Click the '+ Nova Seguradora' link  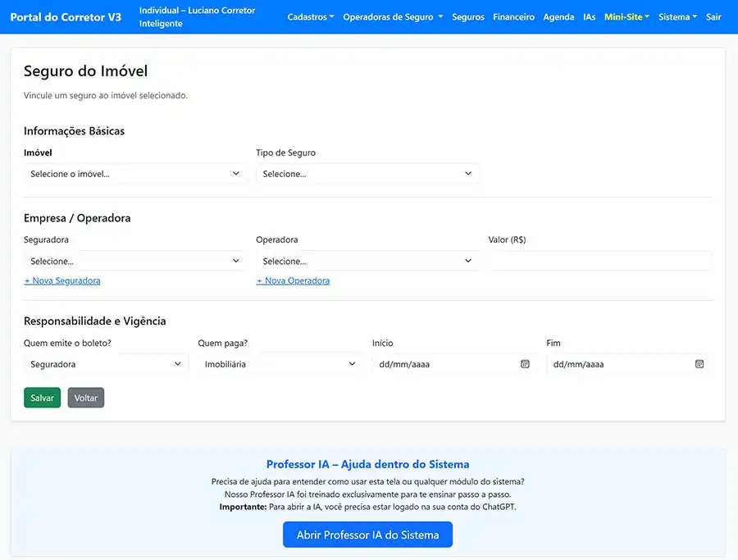[x=62, y=280]
